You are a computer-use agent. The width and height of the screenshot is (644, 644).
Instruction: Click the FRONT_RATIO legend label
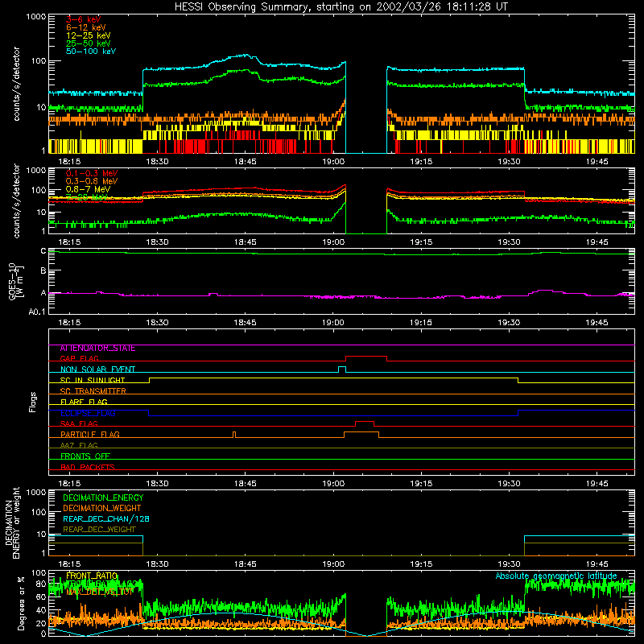click(92, 576)
